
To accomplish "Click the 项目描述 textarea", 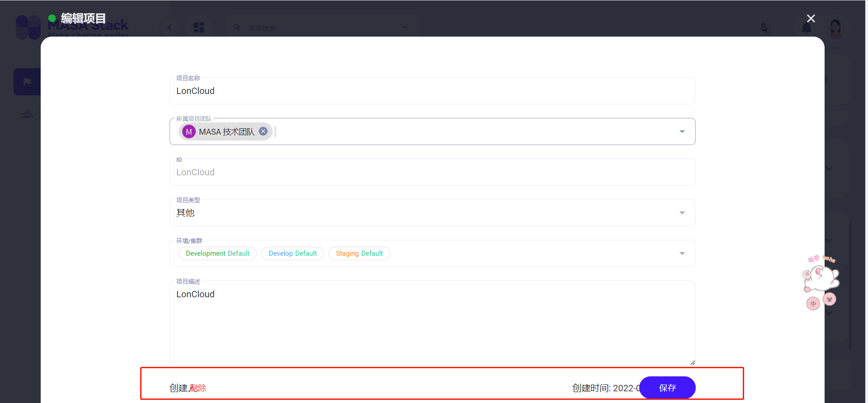I will click(x=432, y=323).
